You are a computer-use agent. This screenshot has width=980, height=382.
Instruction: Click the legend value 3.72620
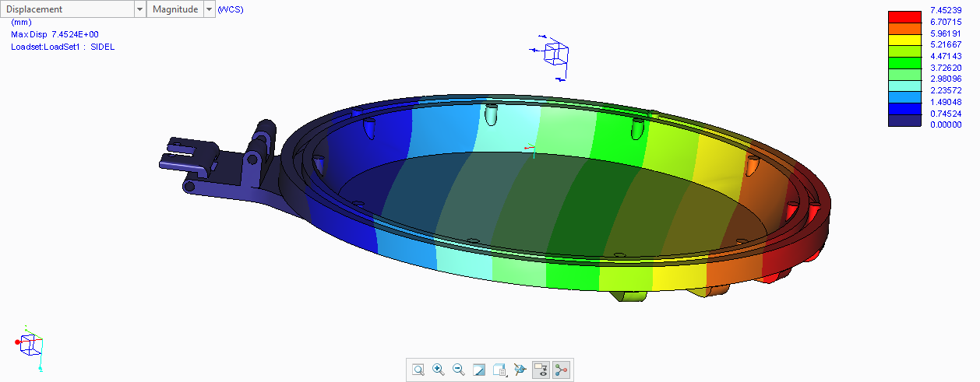pos(945,68)
